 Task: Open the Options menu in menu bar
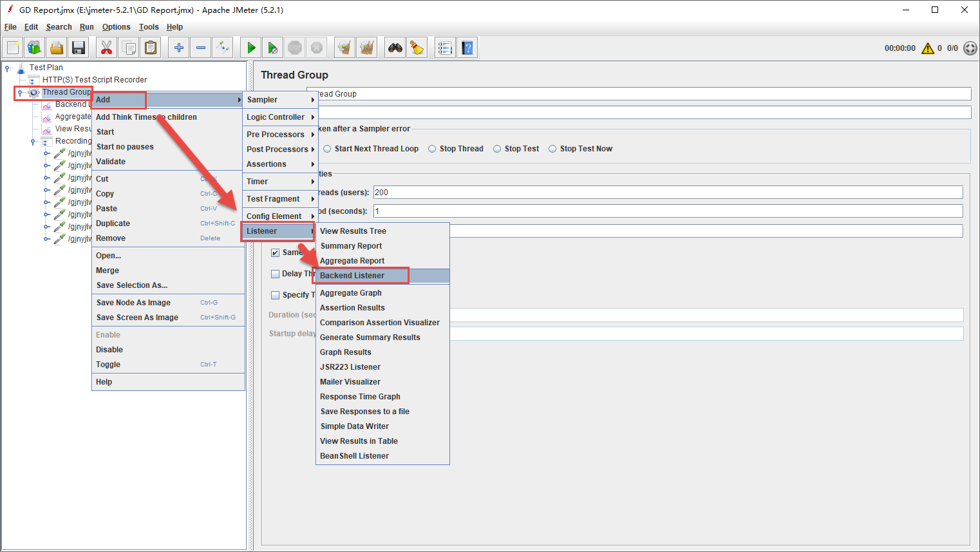pos(116,27)
